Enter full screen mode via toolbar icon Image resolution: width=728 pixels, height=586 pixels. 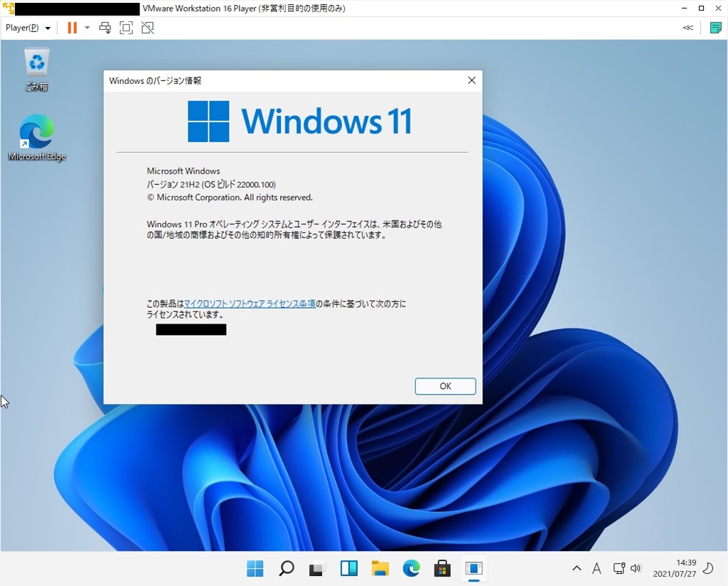[x=127, y=28]
